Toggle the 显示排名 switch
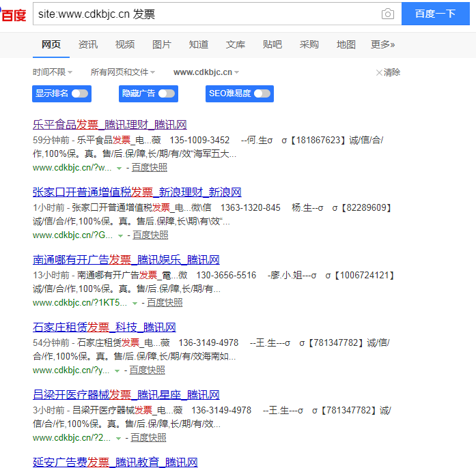The height and width of the screenshot is (468, 476). pyautogui.click(x=79, y=93)
